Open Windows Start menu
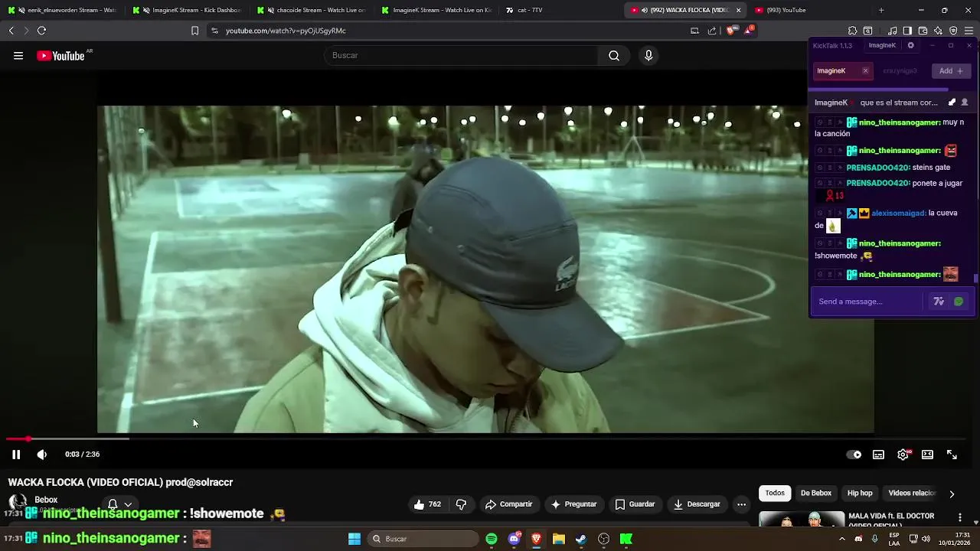This screenshot has width=980, height=551. 354,539
